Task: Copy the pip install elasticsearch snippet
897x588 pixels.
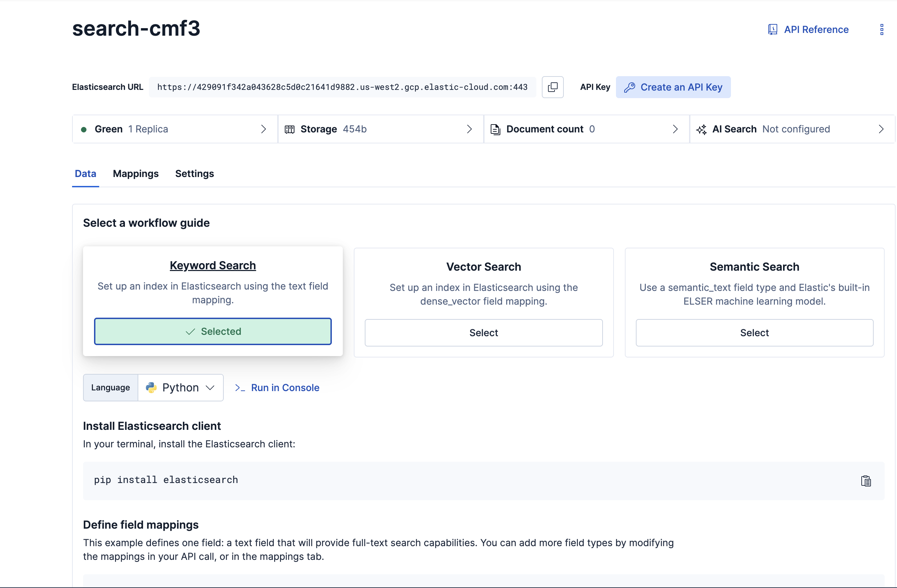Action: tap(866, 480)
